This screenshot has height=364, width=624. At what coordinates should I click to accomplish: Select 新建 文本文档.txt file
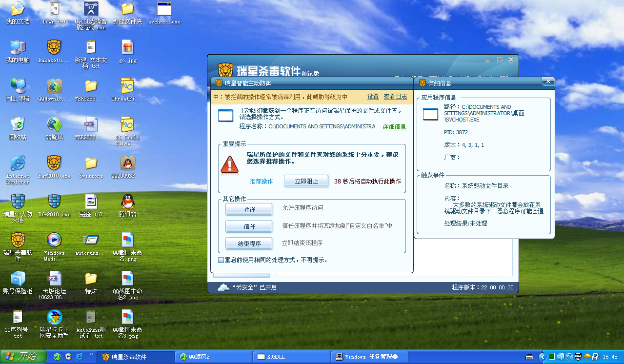(x=91, y=54)
